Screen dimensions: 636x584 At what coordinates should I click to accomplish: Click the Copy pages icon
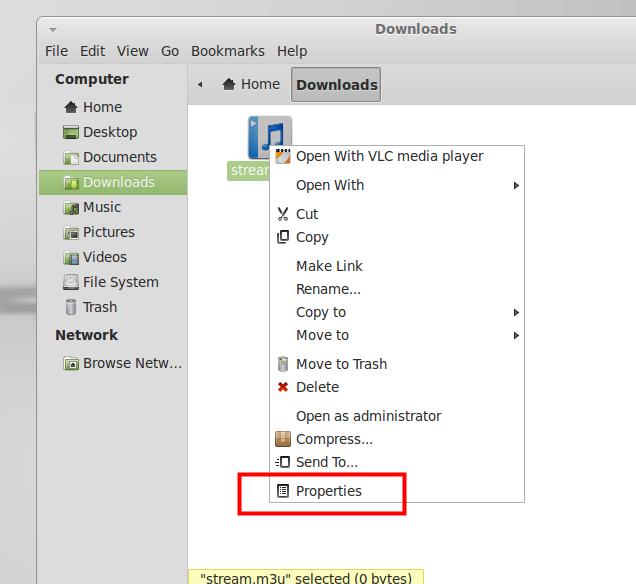(x=283, y=237)
